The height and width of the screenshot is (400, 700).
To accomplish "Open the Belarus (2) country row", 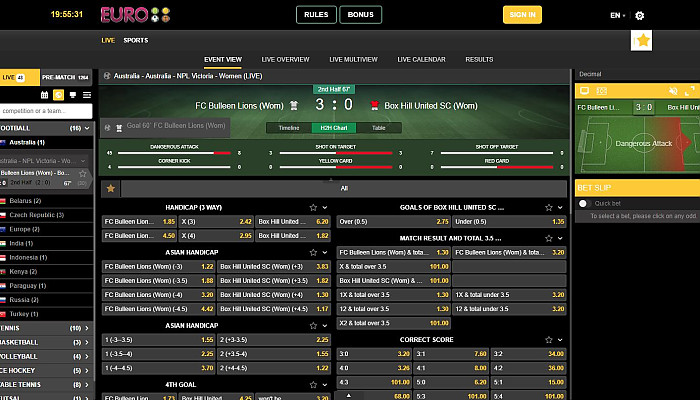I will [46, 201].
